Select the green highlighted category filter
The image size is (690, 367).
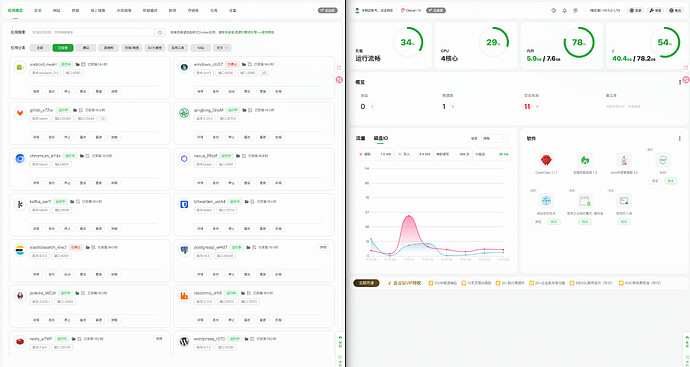pyautogui.click(x=63, y=48)
